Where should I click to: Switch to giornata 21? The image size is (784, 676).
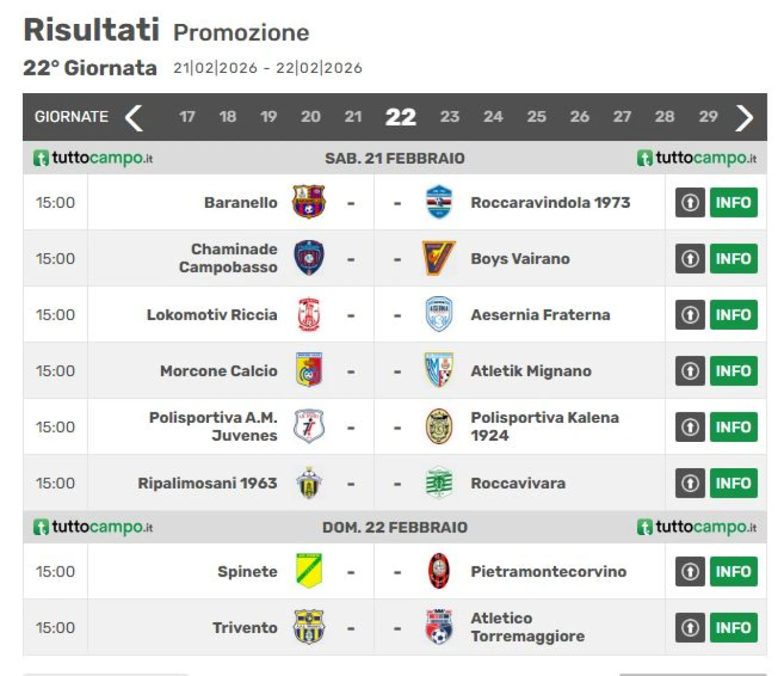pyautogui.click(x=353, y=116)
